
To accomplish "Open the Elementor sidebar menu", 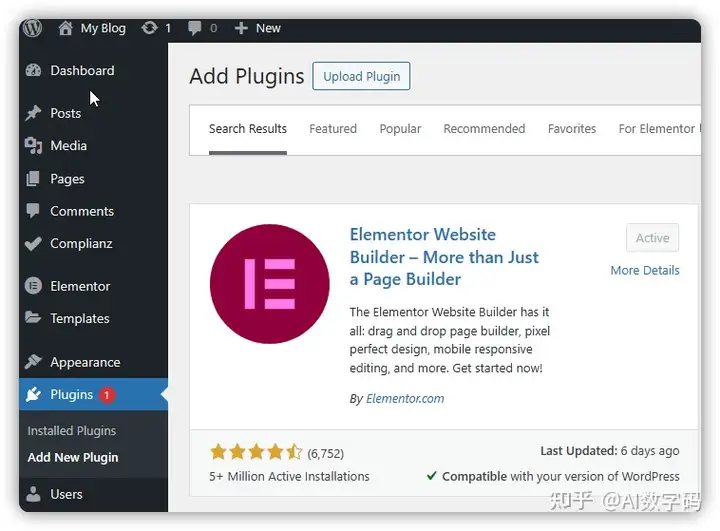I will click(80, 286).
